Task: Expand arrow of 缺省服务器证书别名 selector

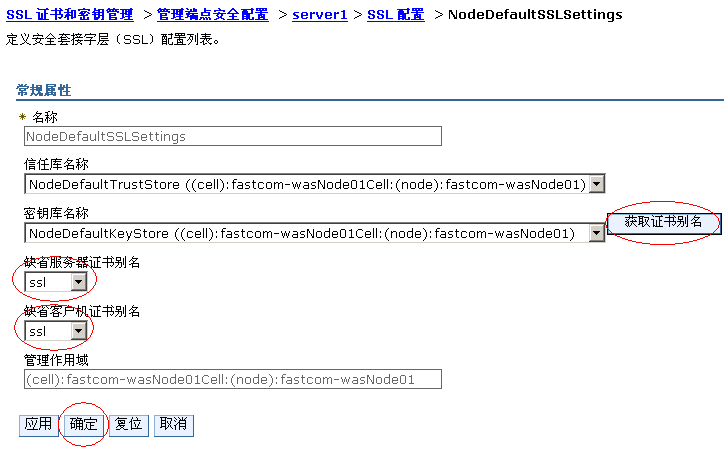Action: pyautogui.click(x=79, y=282)
